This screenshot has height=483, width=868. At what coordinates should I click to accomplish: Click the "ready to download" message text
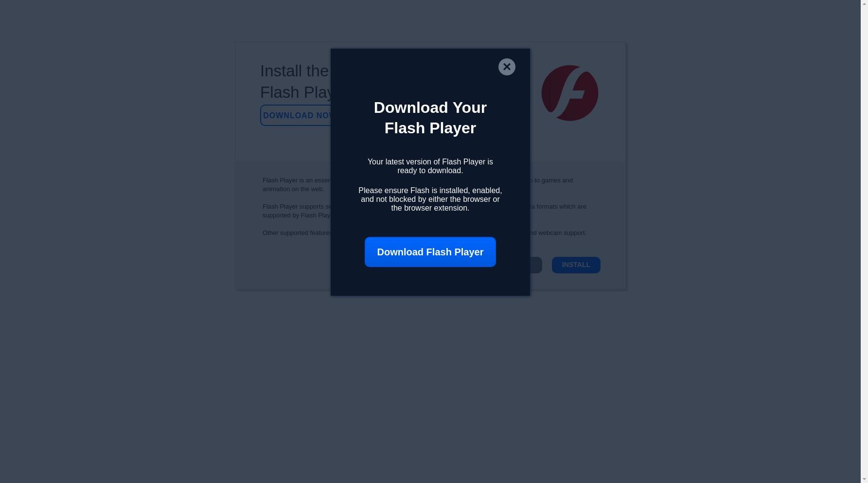pos(430,166)
